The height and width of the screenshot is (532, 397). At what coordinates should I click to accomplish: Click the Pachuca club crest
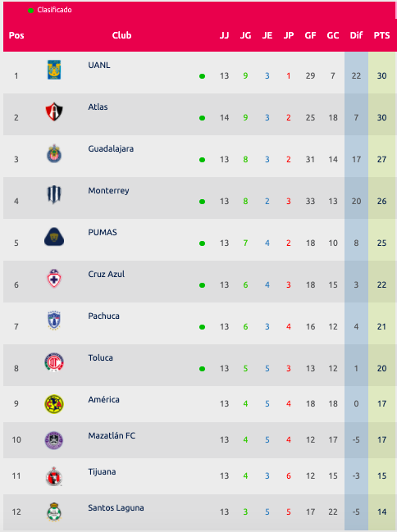tap(54, 321)
